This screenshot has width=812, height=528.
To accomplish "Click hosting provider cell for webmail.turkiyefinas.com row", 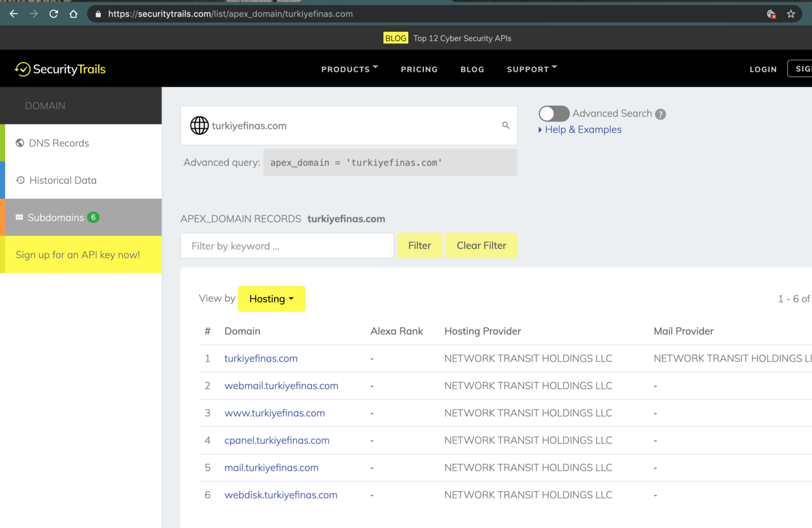I will coord(528,385).
